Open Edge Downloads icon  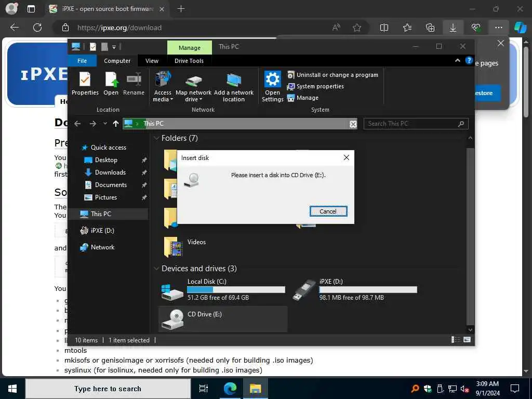[453, 28]
